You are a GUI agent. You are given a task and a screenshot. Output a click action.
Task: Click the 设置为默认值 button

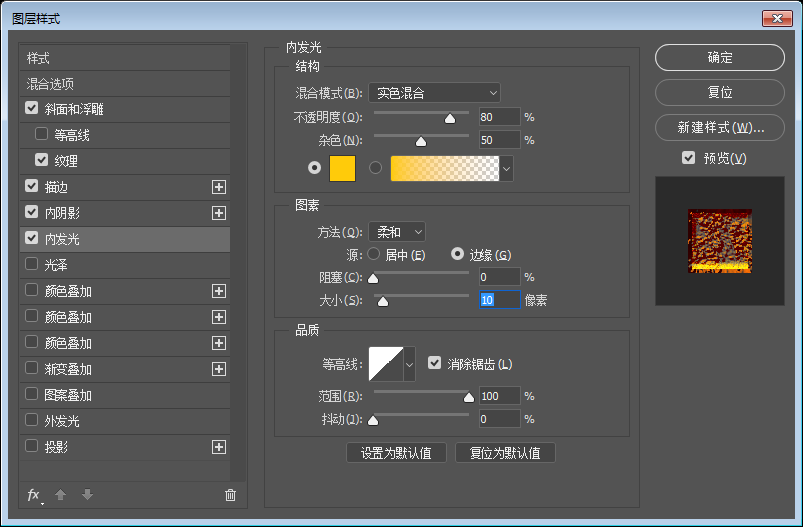pyautogui.click(x=396, y=453)
